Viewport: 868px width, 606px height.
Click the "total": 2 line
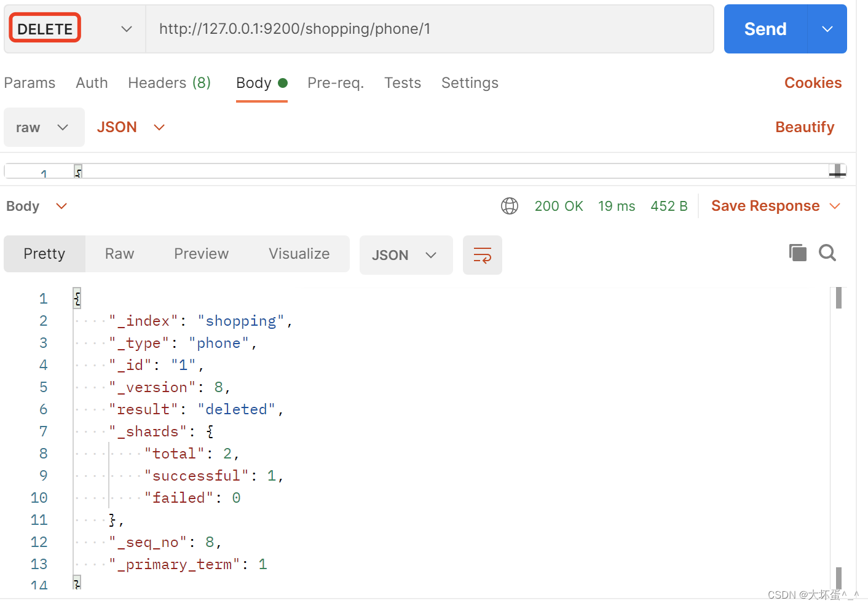[x=192, y=454]
